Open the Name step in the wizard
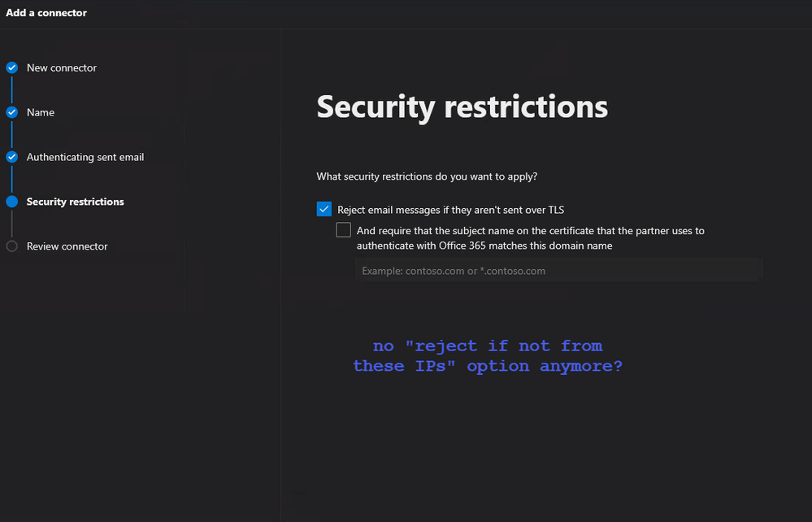 pyautogui.click(x=41, y=112)
